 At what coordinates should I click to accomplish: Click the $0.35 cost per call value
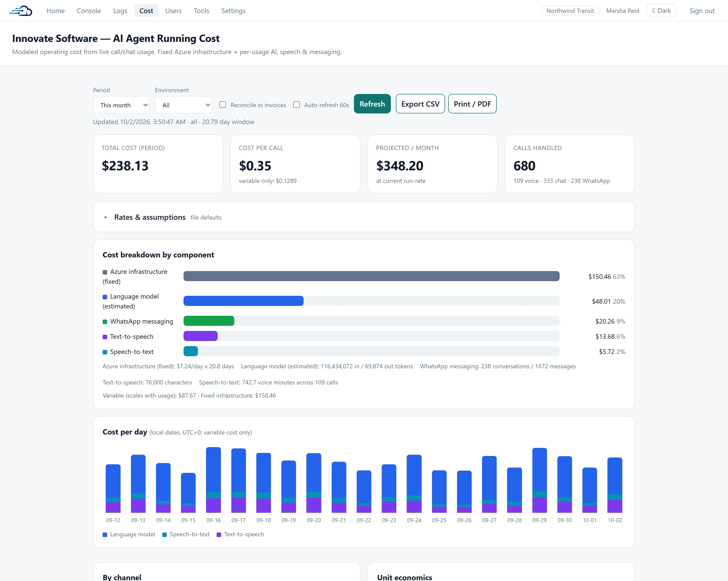(255, 166)
